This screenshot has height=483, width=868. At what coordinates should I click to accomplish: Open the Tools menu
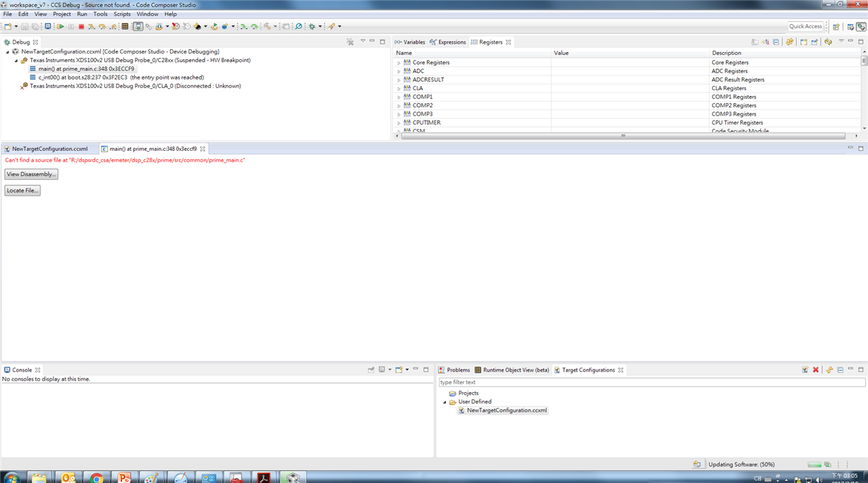(100, 14)
